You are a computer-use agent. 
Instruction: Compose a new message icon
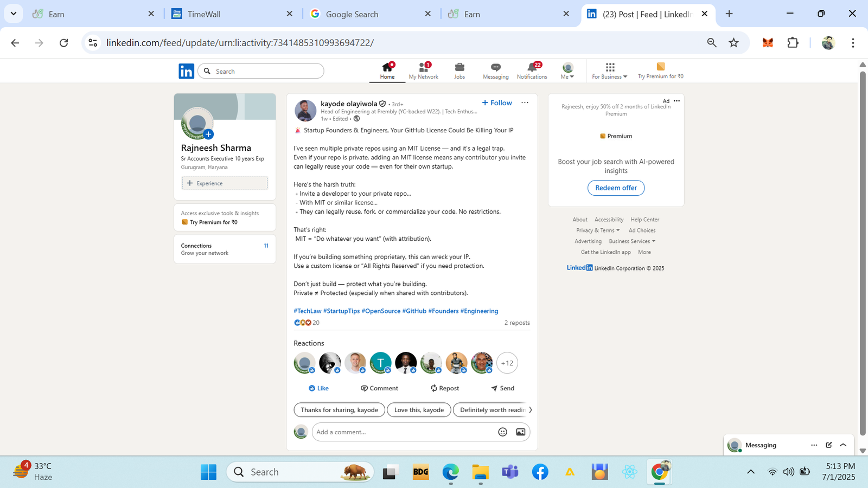point(829,445)
